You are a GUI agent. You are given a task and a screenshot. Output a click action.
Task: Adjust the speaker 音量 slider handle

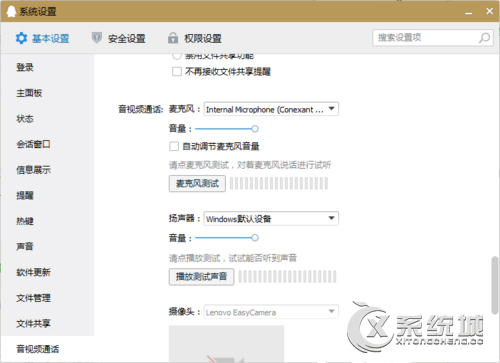coord(255,238)
